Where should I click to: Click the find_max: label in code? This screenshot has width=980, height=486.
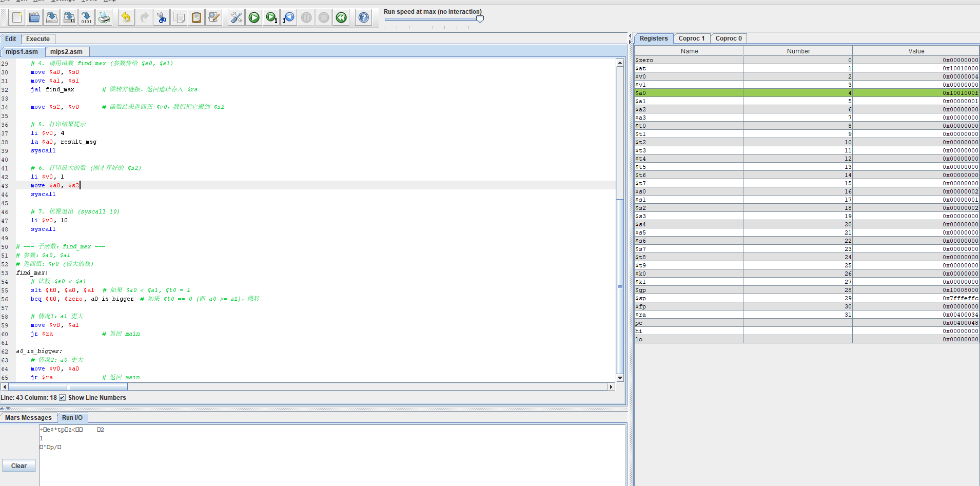pyautogui.click(x=32, y=273)
